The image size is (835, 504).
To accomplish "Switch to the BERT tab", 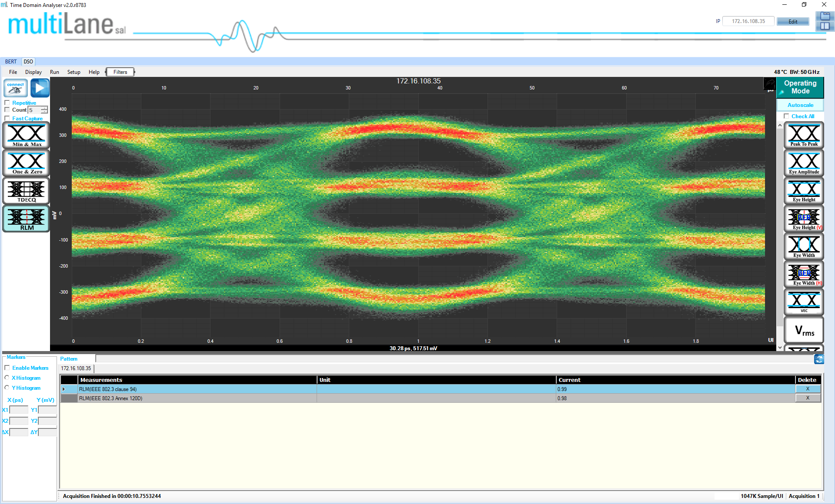I will (11, 62).
